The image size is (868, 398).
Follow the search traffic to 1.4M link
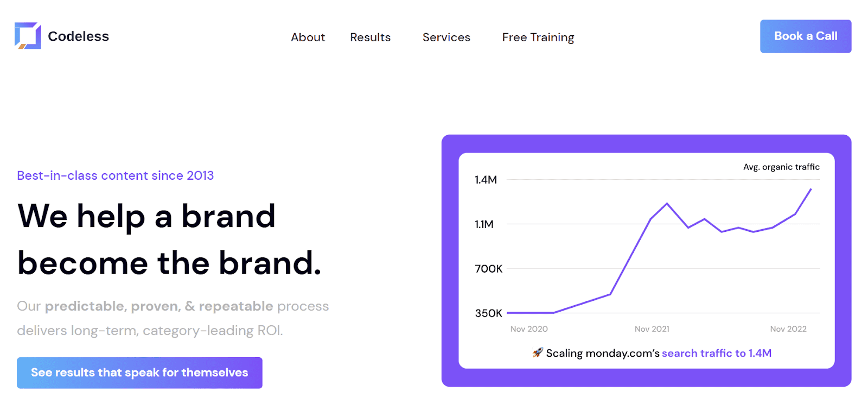716,353
